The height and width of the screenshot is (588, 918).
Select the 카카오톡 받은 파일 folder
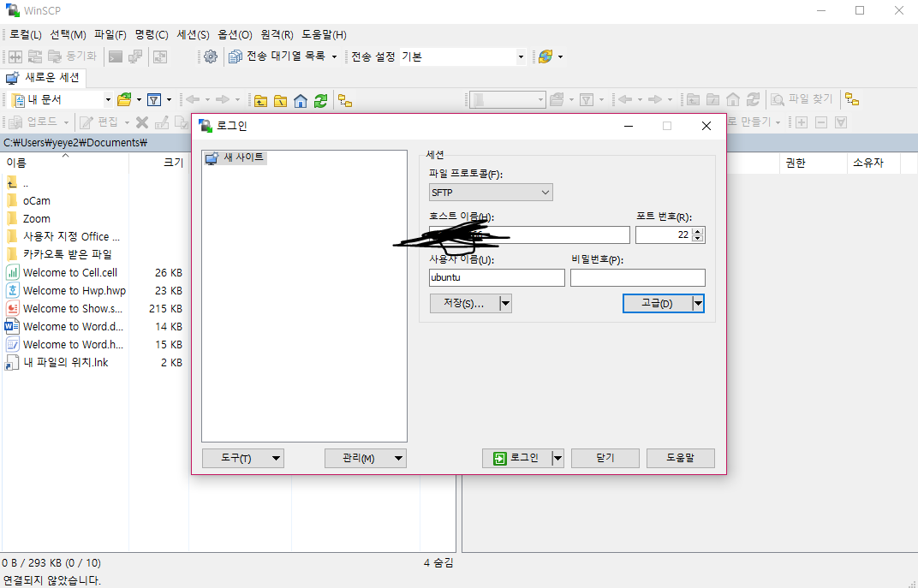pos(58,254)
